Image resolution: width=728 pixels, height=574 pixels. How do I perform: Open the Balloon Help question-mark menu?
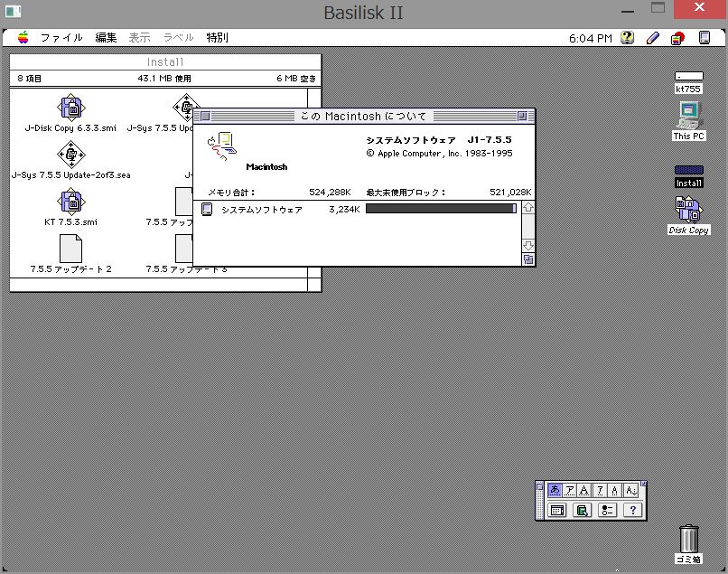tap(627, 38)
